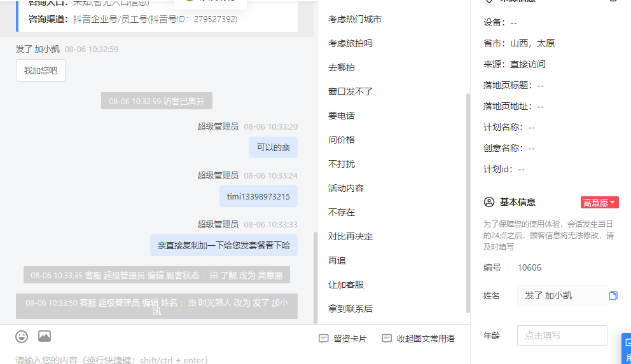This screenshot has width=631, height=364.
Task: Click the 计划id row
Action: (x=504, y=169)
